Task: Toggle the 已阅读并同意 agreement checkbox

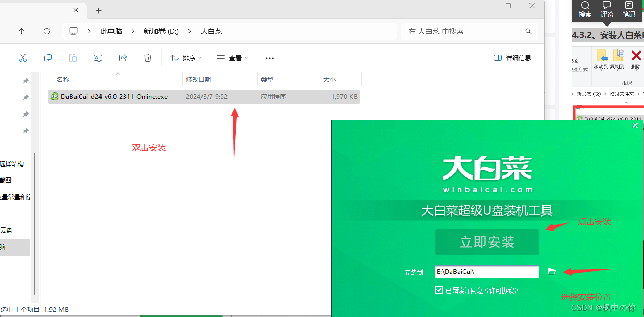Action: click(438, 290)
